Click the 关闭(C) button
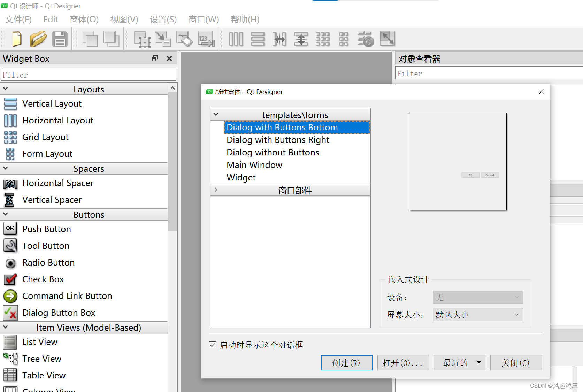Image resolution: width=583 pixels, height=392 pixels. coord(516,363)
